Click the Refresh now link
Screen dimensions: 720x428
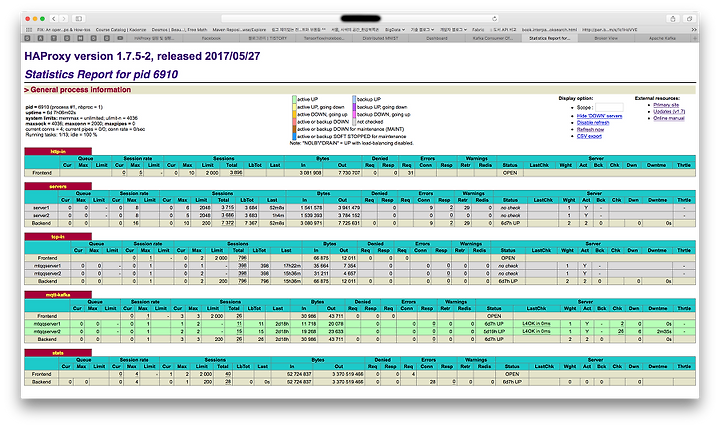(591, 130)
